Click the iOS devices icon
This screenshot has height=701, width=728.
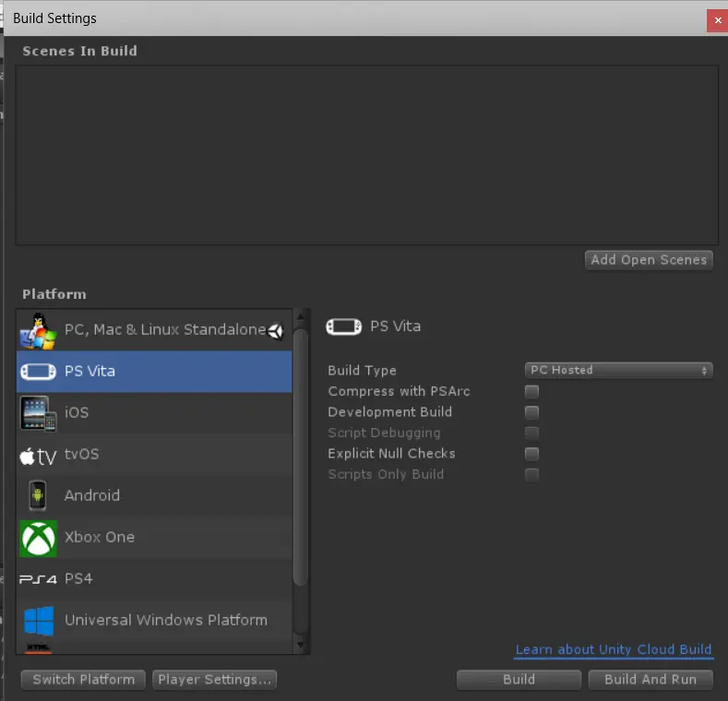pyautogui.click(x=38, y=413)
